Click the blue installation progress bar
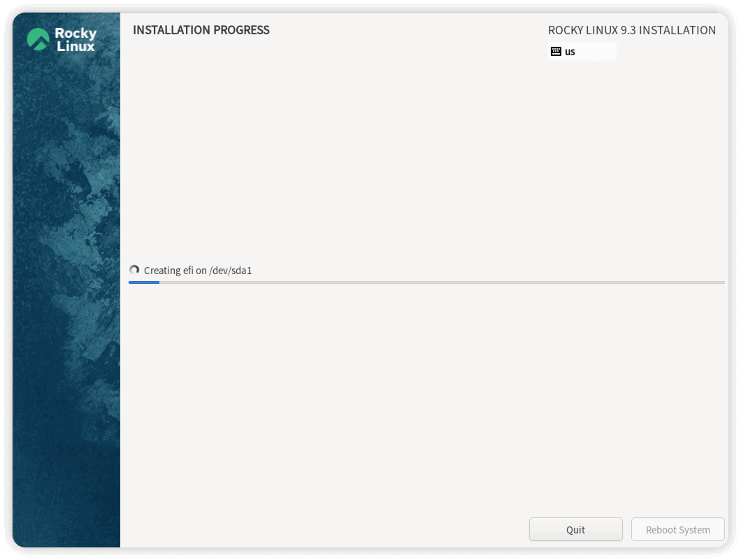741x560 pixels. tap(426, 282)
